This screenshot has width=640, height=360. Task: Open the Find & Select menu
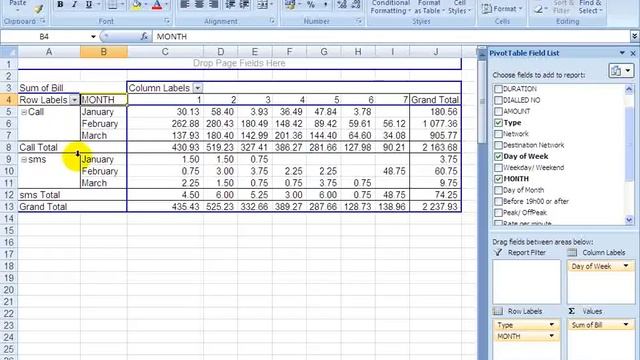point(590,7)
